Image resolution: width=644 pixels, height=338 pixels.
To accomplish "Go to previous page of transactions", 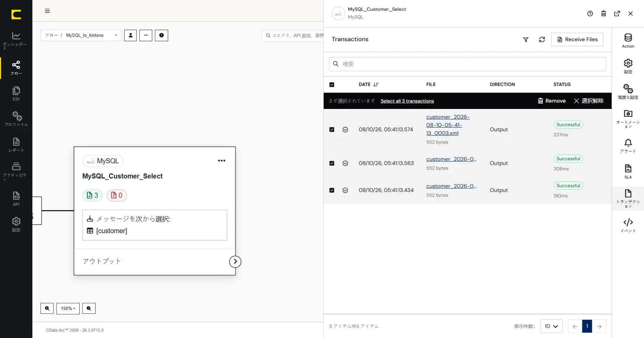I will [x=575, y=326].
